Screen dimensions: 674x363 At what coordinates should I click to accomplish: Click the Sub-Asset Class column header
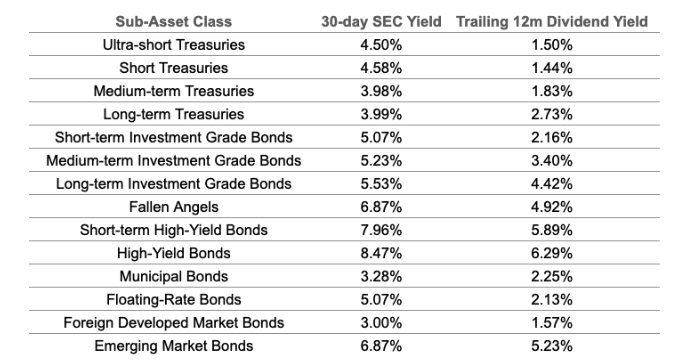point(174,22)
